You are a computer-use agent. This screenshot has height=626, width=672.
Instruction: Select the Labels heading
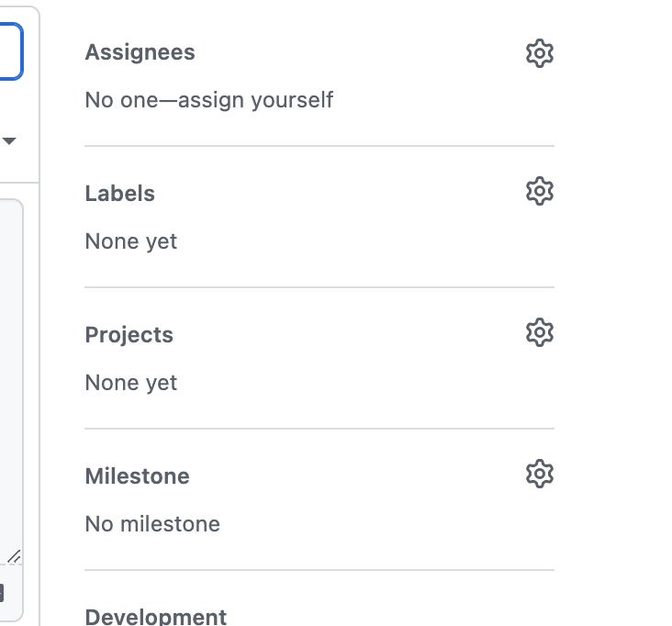[x=119, y=194]
